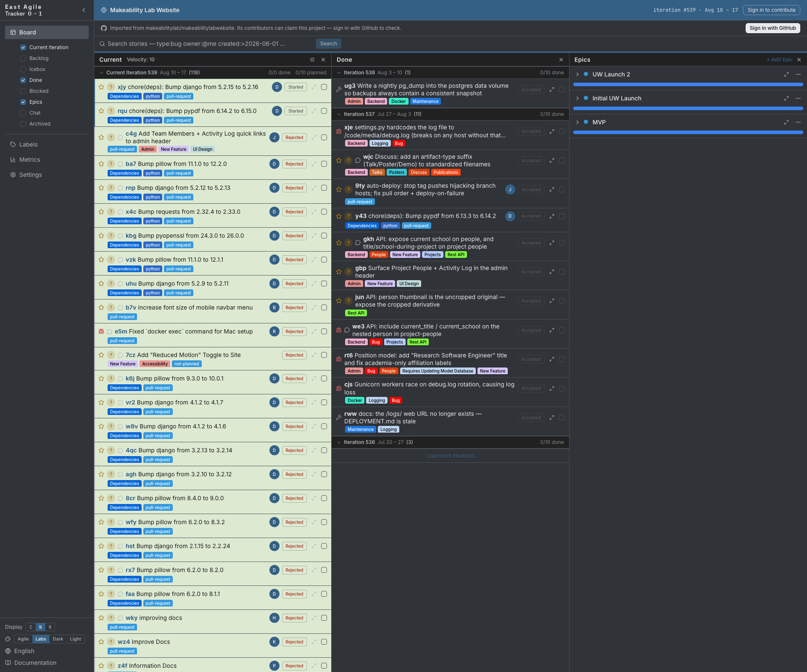
Task: Enable the Chat panel checkbox
Action: pyautogui.click(x=23, y=113)
